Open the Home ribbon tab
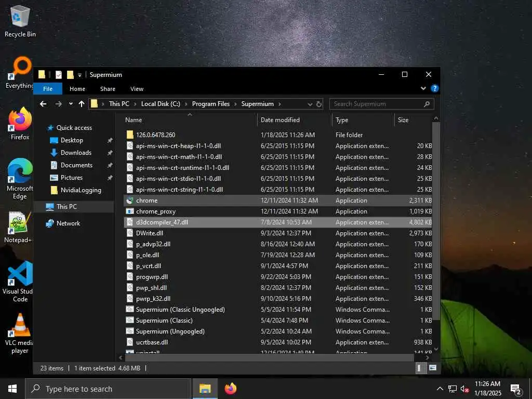Viewport: 532px width, 399px height. (77, 89)
